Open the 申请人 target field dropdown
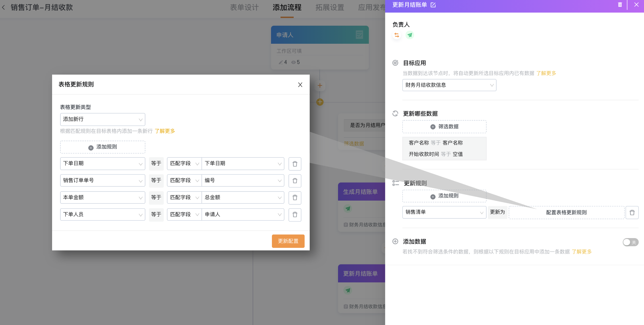Viewport: 644px width, 325px height. coord(243,214)
